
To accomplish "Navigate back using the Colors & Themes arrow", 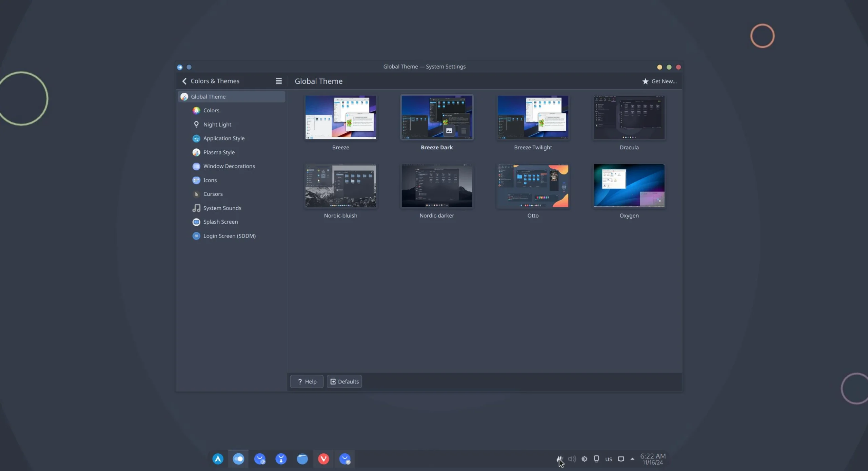I will coord(184,81).
